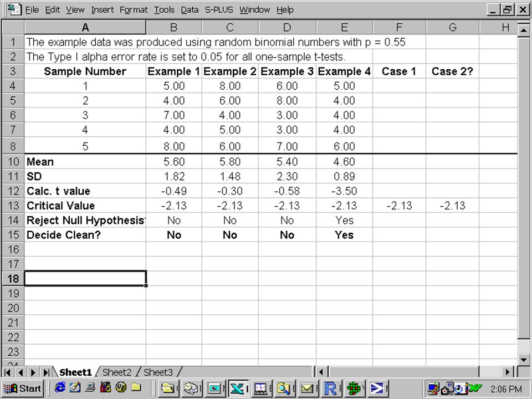Image resolution: width=532 pixels, height=399 pixels.
Task: Select column A header
Action: pyautogui.click(x=85, y=27)
